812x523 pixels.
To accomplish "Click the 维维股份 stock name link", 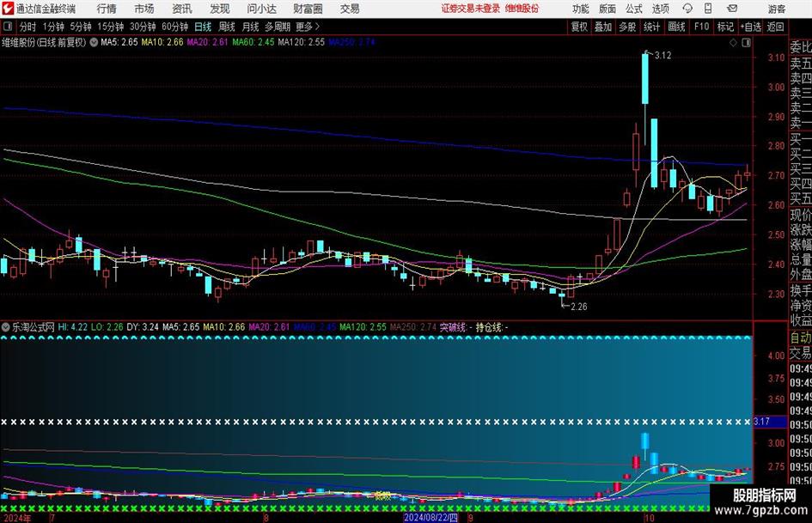I will click(522, 9).
